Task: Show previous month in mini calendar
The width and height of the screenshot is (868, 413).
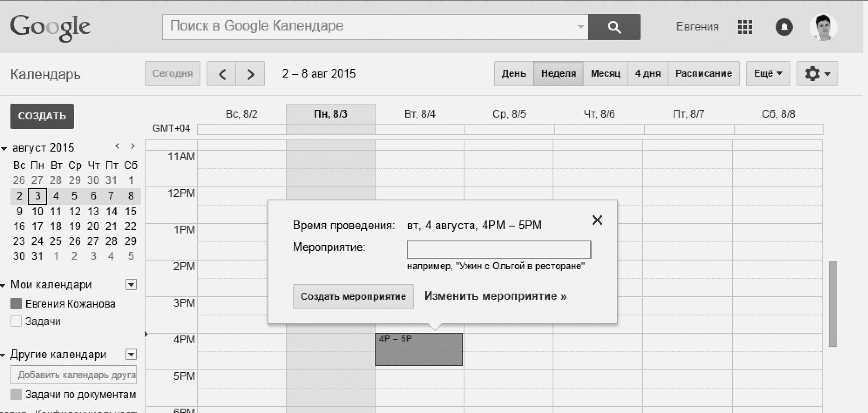Action: click(117, 146)
